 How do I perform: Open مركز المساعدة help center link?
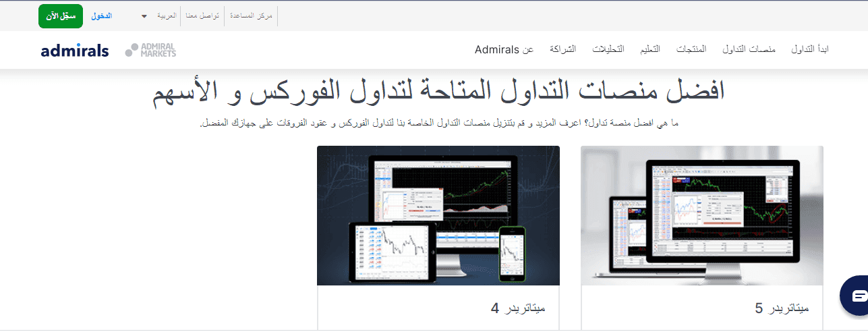pos(251,16)
